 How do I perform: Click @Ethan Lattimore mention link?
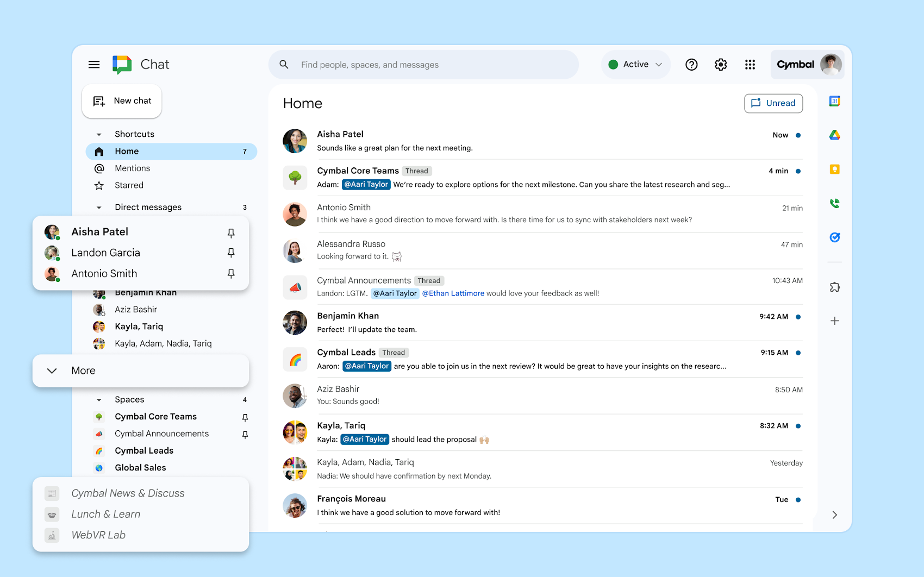[453, 293]
